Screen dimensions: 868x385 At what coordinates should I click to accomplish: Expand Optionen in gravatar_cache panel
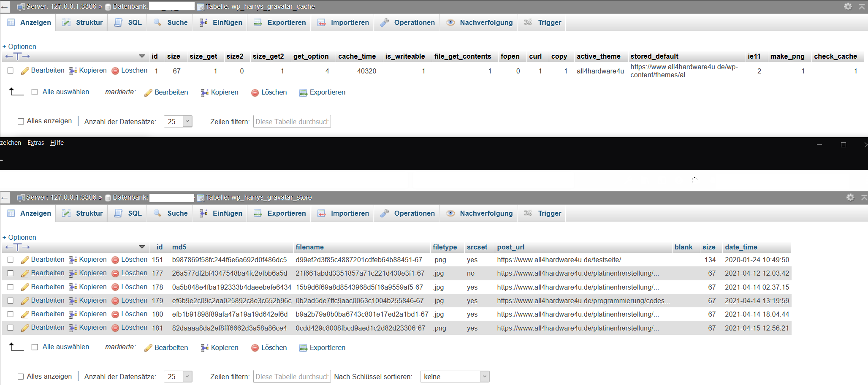19,46
